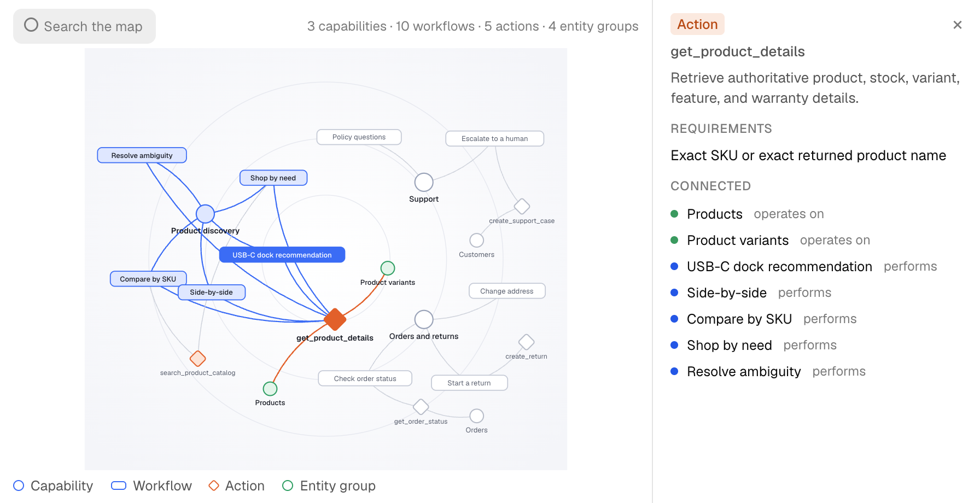The width and height of the screenshot is (980, 503).
Task: Select the Escalate to a human node
Action: pyautogui.click(x=495, y=138)
